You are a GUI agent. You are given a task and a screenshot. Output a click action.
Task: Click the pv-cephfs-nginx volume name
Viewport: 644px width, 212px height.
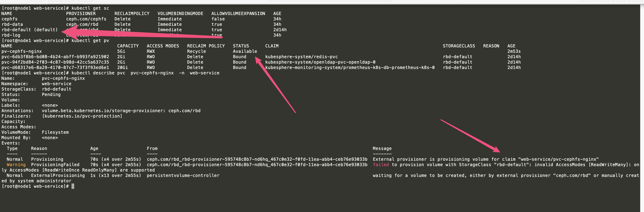click(22, 51)
